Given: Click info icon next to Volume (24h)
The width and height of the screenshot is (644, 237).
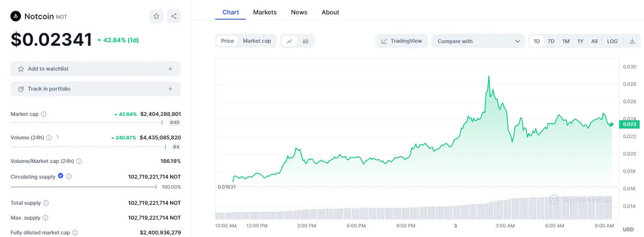Looking at the screenshot, I should [49, 137].
